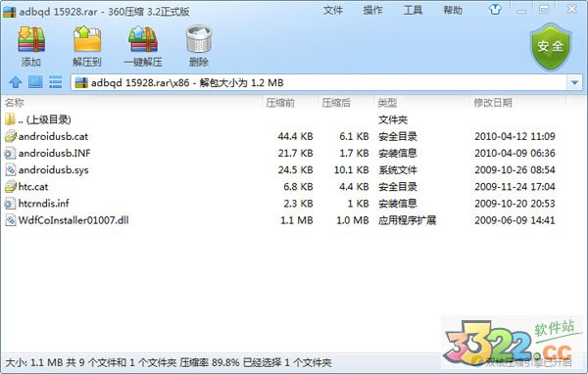Sort by 压缩后 column header

[x=336, y=103]
